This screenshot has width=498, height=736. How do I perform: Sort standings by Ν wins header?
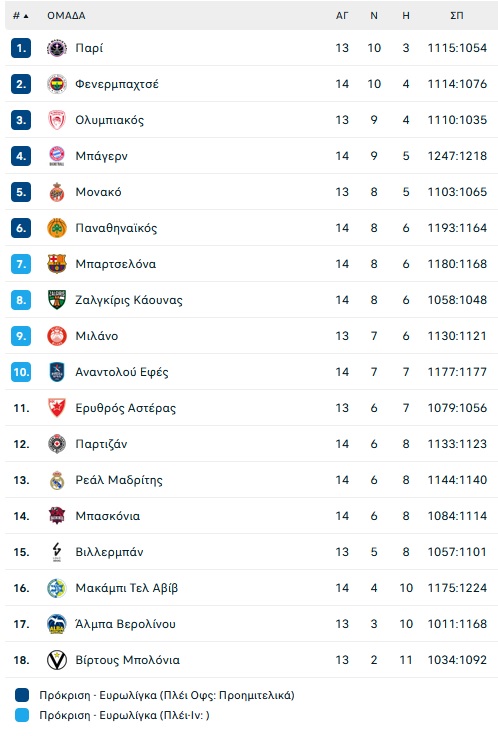374,15
